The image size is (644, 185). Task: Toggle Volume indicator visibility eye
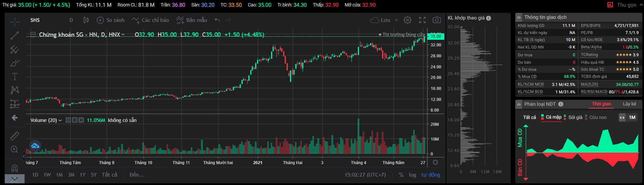click(68, 120)
